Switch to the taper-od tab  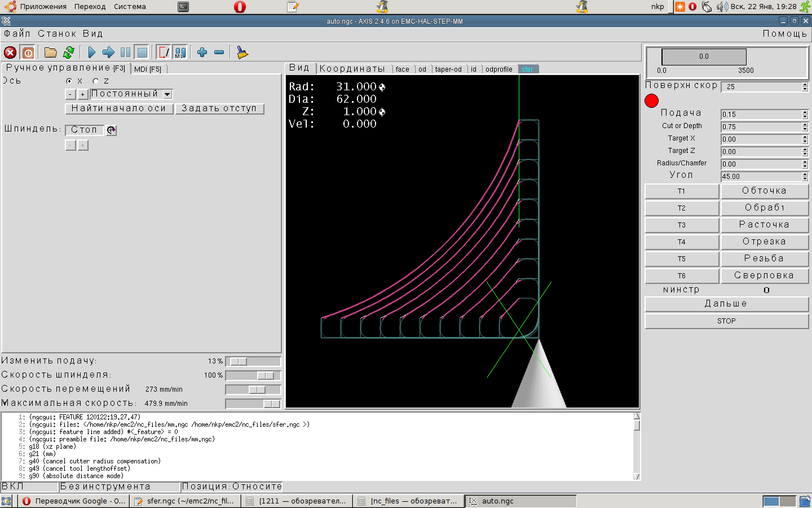(x=448, y=69)
